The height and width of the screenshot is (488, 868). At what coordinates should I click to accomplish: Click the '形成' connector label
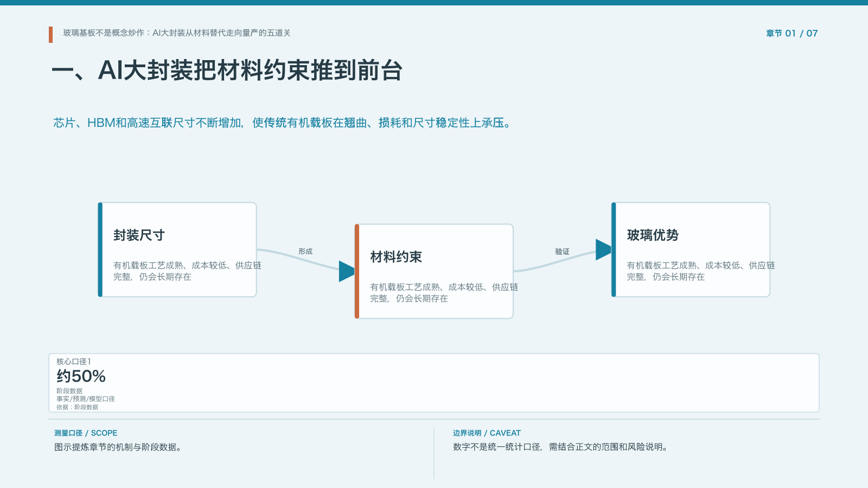(305, 252)
